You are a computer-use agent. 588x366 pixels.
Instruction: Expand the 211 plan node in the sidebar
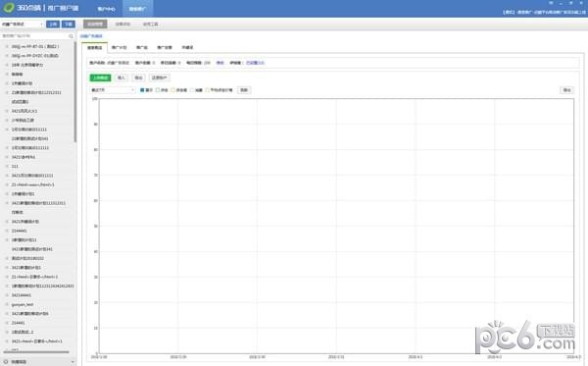click(x=7, y=166)
